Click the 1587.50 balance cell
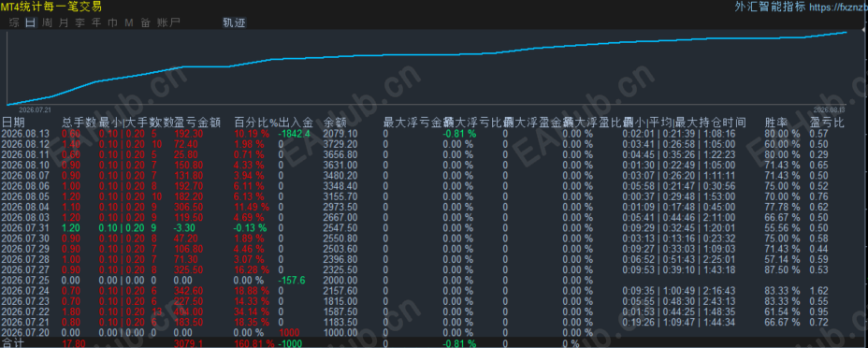 coord(340,312)
